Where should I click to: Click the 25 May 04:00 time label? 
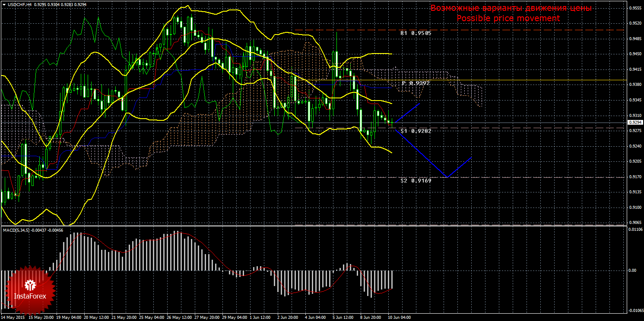(x=152, y=318)
